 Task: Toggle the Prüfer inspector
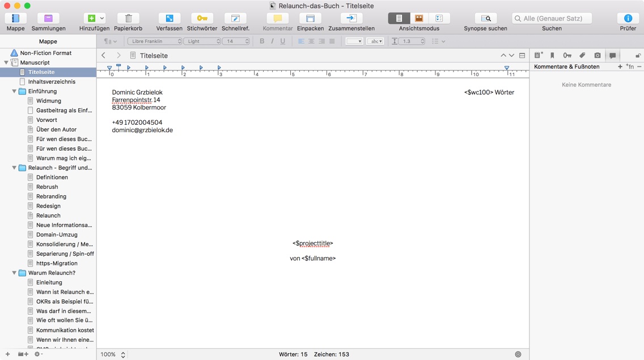pyautogui.click(x=628, y=19)
